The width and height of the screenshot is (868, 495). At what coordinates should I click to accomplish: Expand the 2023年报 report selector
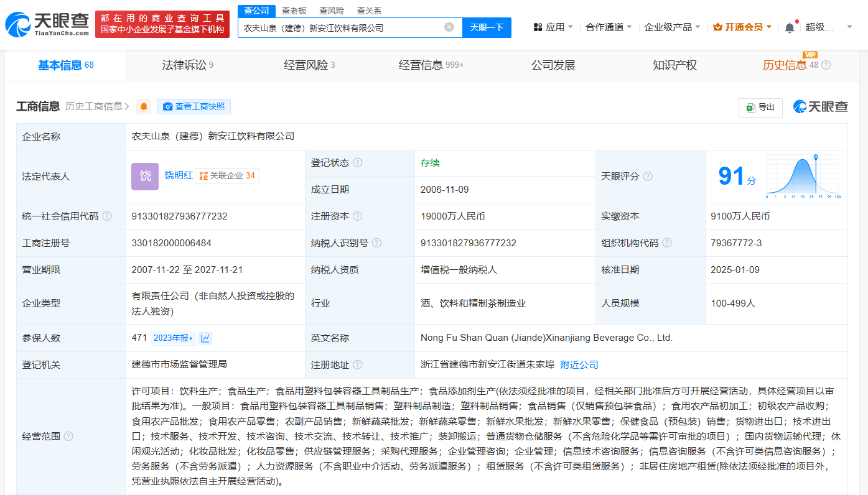(x=173, y=338)
